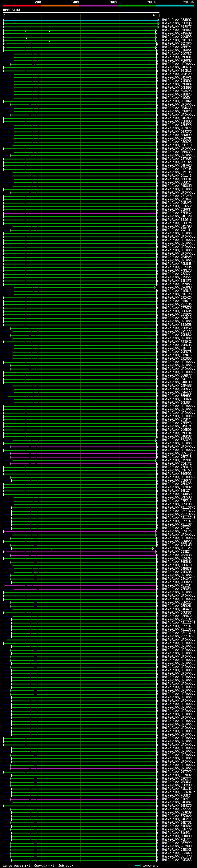Screen dimensions: 197x868
Task: Select hit label UniRef100_Q00WP9
Action: (x=176, y=37)
